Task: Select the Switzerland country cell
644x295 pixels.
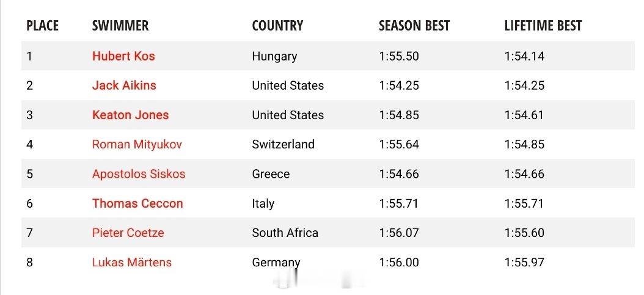Action: [x=284, y=144]
